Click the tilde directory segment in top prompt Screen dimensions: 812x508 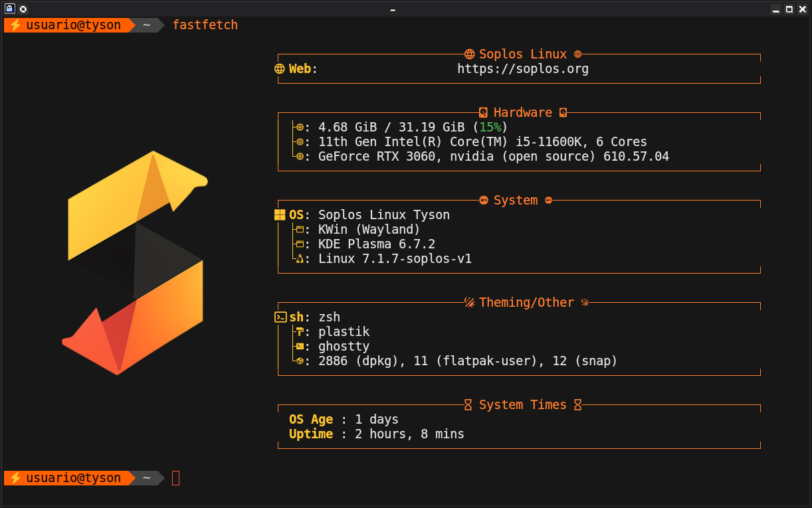pos(146,25)
